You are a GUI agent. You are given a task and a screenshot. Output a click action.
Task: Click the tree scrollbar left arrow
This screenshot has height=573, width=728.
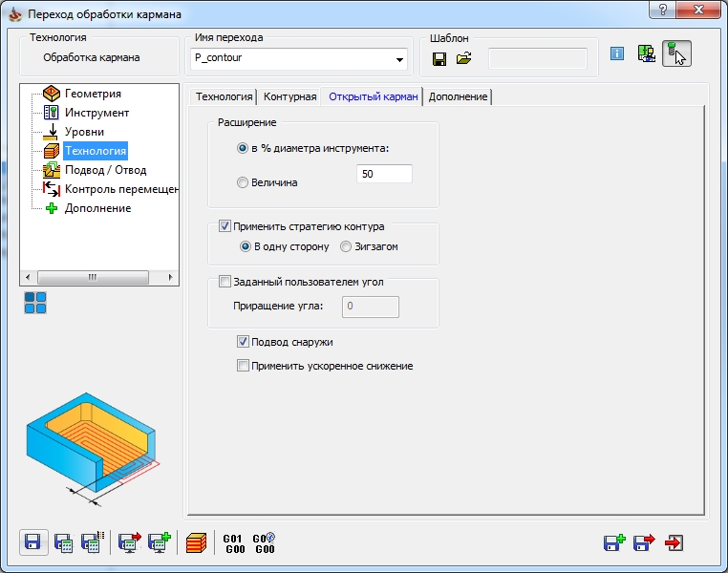28,278
